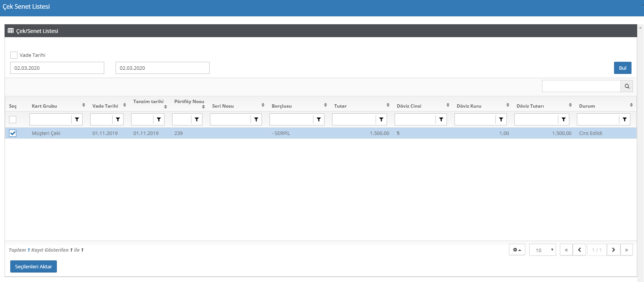The width and height of the screenshot is (644, 282).
Task: Click the search magnifier icon button
Action: click(x=627, y=86)
